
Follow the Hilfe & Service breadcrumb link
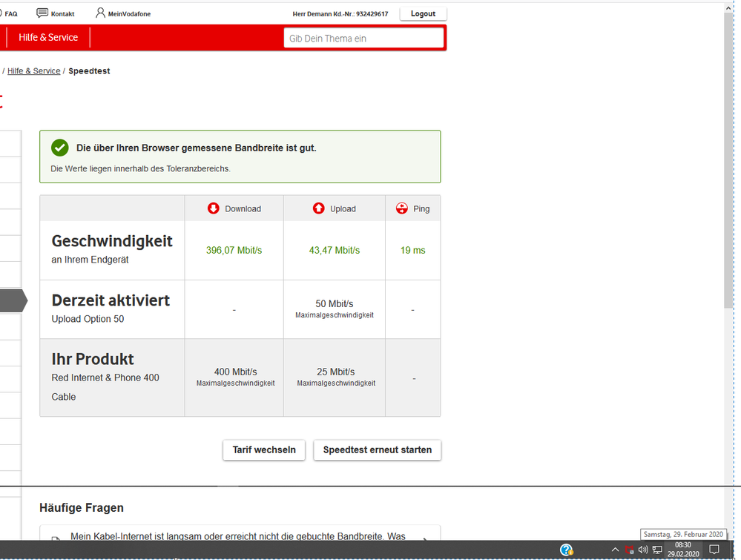(34, 71)
